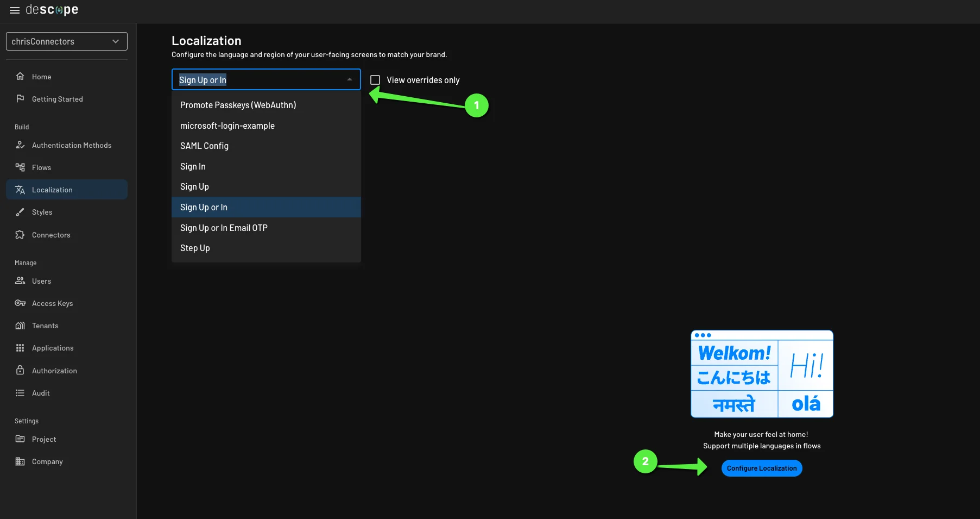Click the Getting Started flag icon

coord(20,99)
